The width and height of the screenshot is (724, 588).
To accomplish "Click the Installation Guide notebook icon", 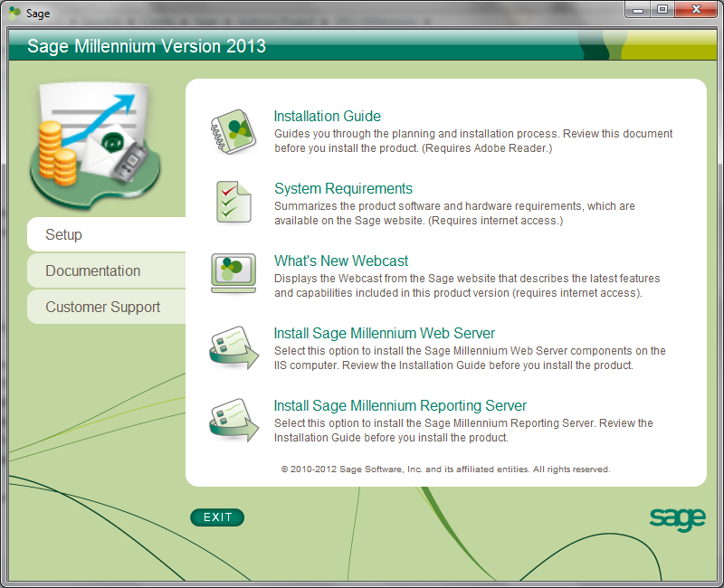I will click(x=233, y=132).
